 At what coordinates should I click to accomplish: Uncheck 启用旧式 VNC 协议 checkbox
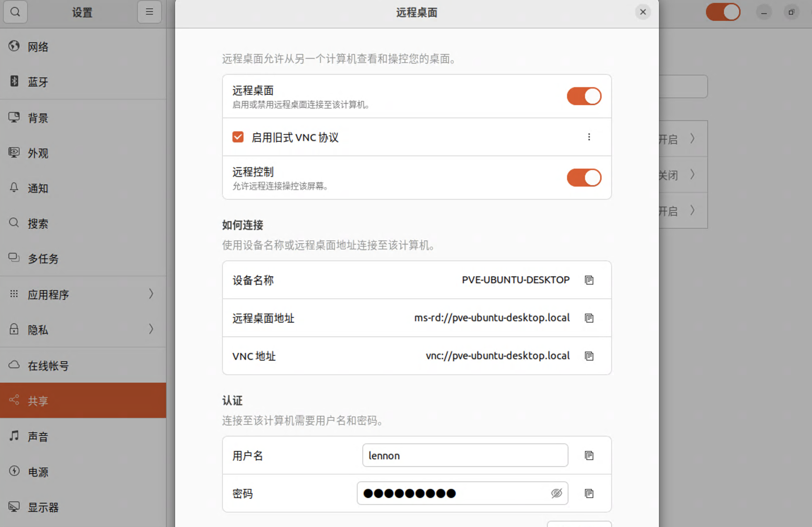(x=238, y=137)
